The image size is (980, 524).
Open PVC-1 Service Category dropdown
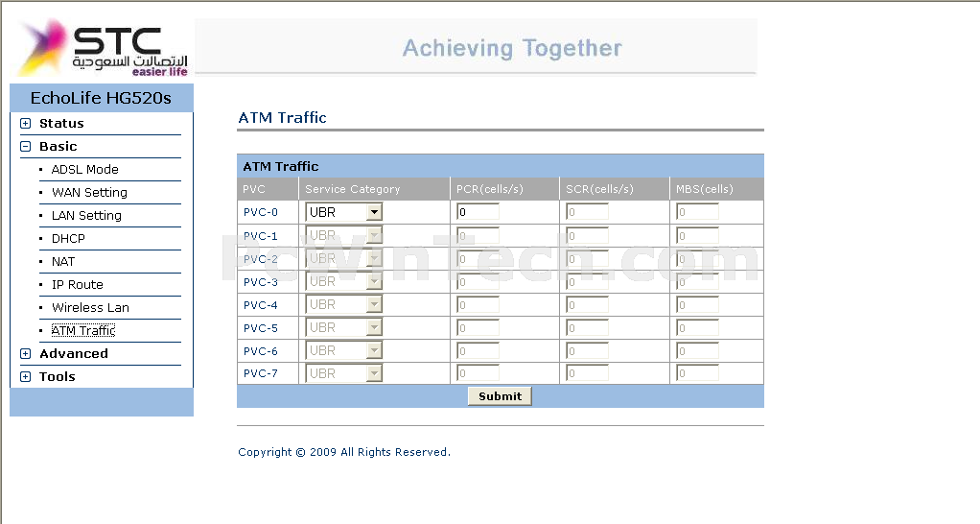(x=343, y=235)
